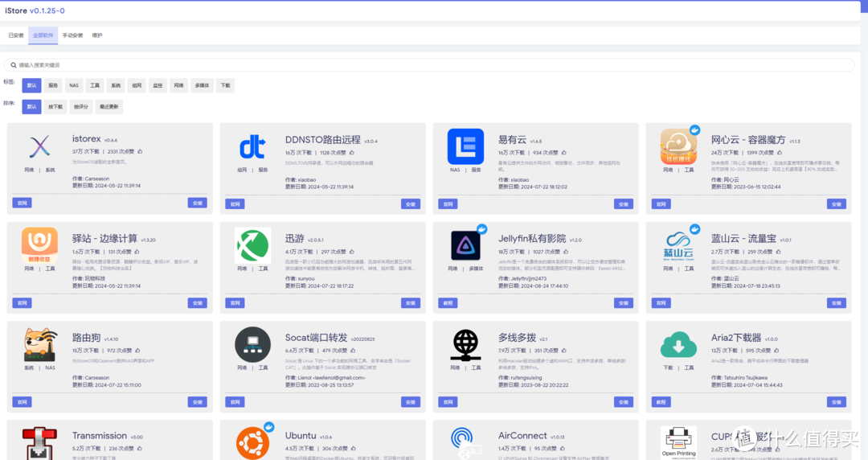Focus the keyword search field
The height and width of the screenshot is (460, 868).
coord(429,65)
